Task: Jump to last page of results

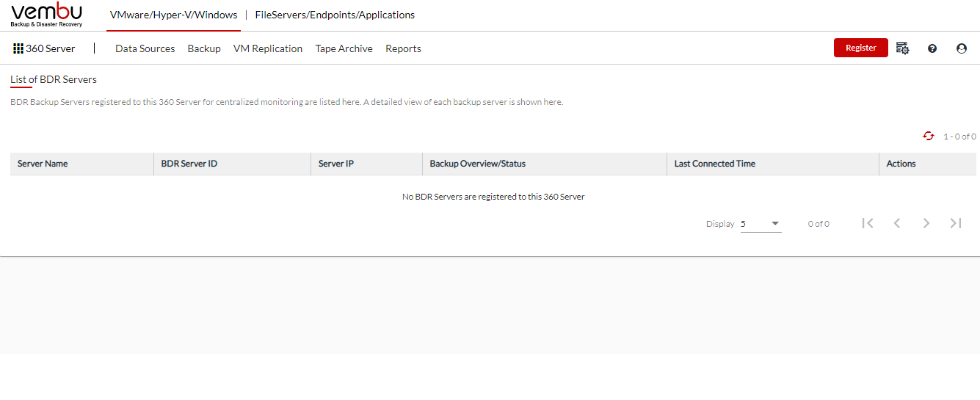Action: click(x=956, y=223)
